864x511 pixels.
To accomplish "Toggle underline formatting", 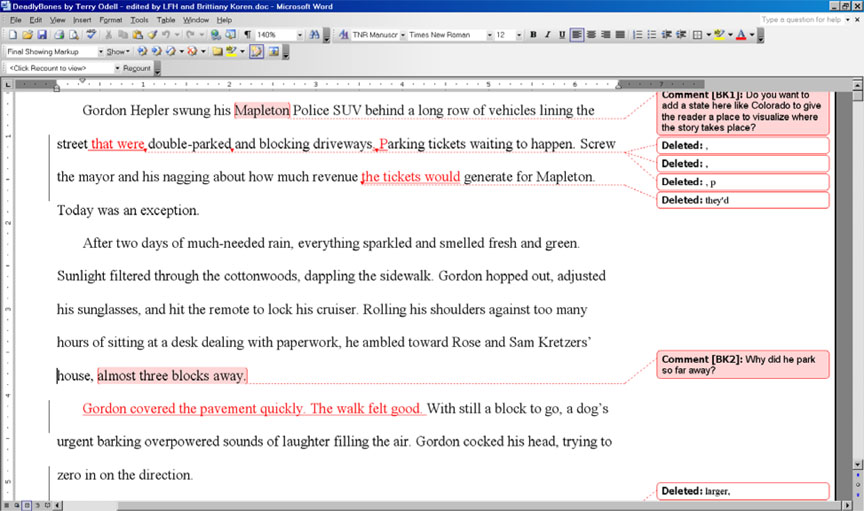I will pos(562,35).
